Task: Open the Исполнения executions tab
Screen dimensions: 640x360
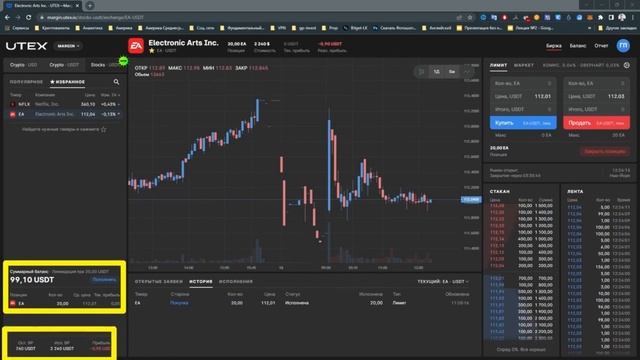Action: 236,282
